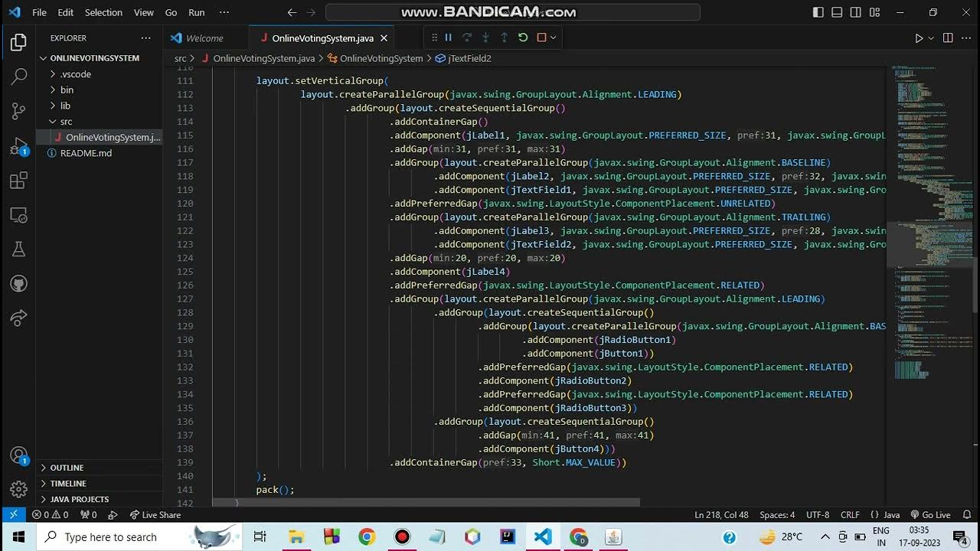Open the Source Control view

(18, 111)
